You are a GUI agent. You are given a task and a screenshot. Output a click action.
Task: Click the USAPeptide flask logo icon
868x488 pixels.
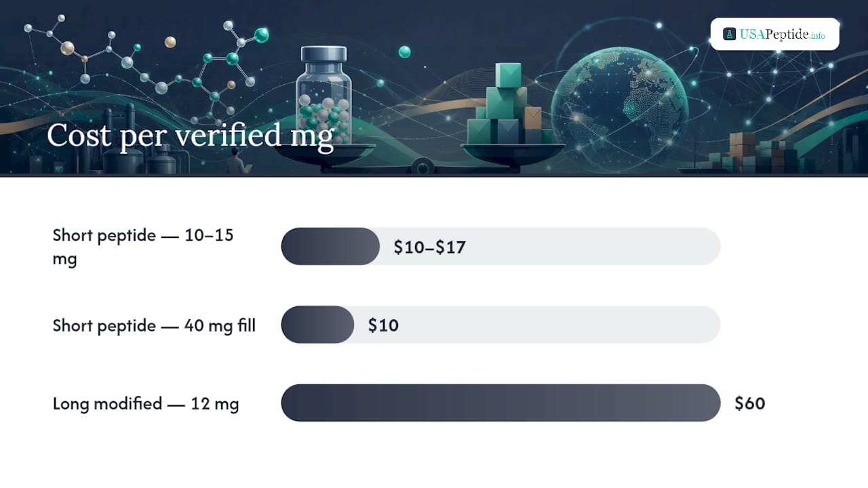tap(729, 34)
